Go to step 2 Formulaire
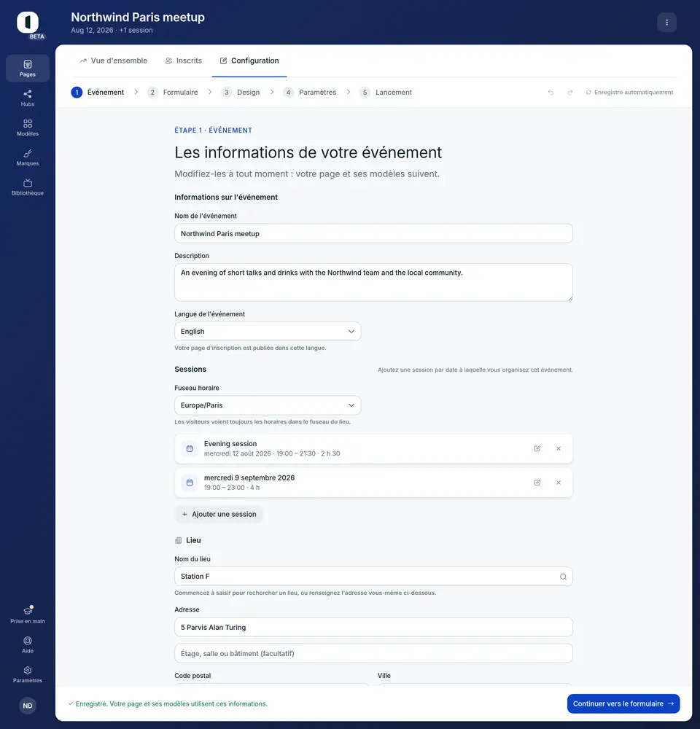The width and height of the screenshot is (700, 729). [x=173, y=93]
